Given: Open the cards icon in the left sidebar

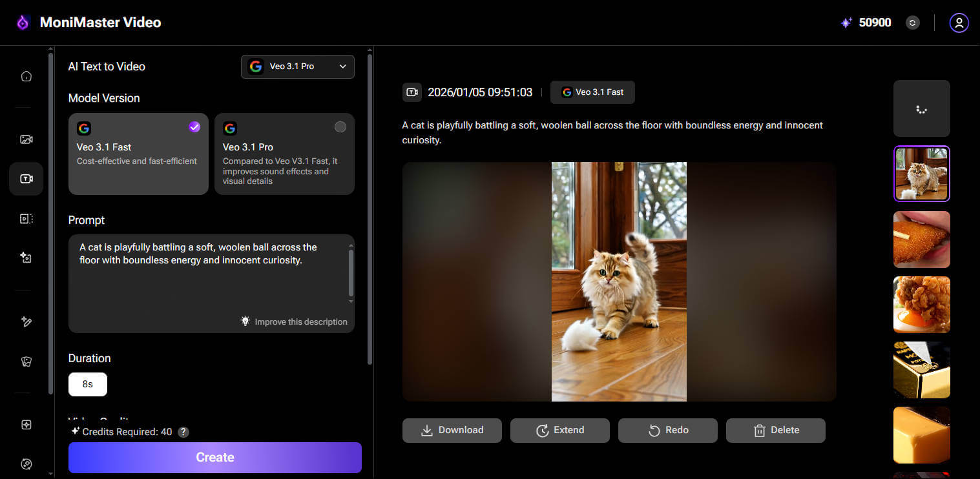Looking at the screenshot, I should pos(26,362).
